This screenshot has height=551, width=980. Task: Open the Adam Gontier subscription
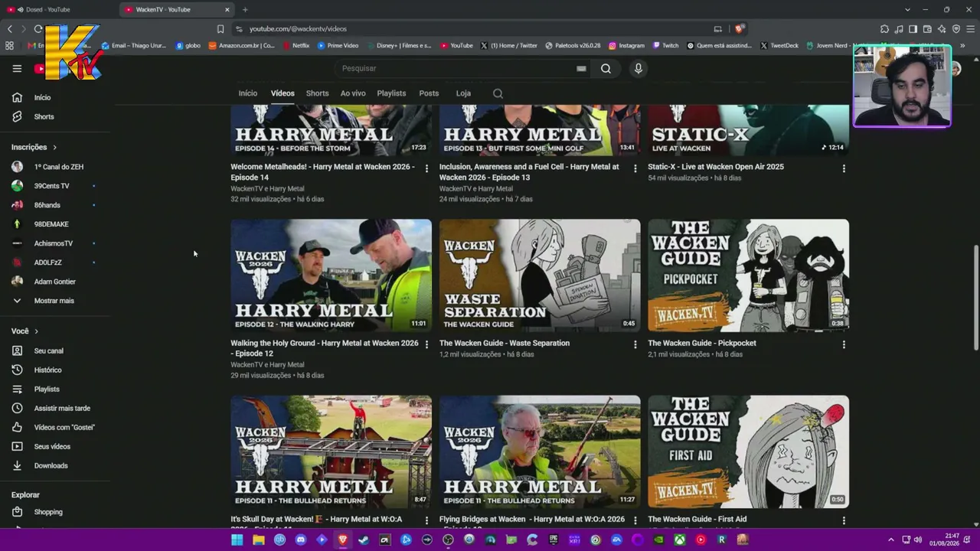[x=55, y=282]
